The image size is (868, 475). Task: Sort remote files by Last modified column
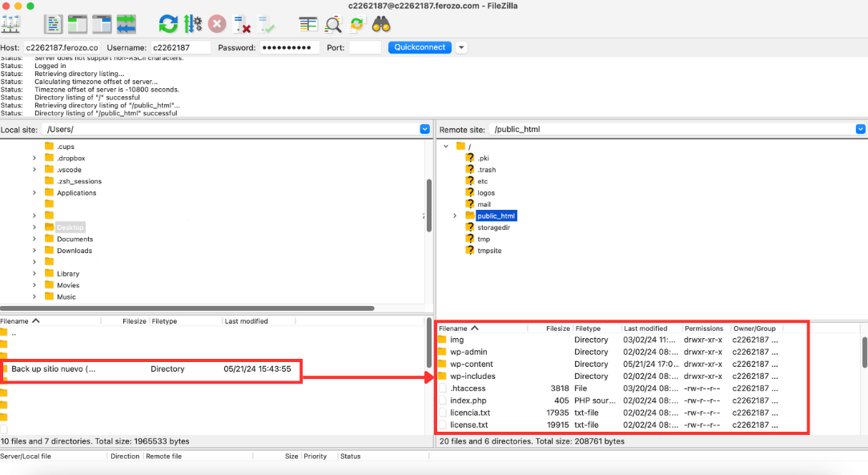click(645, 328)
